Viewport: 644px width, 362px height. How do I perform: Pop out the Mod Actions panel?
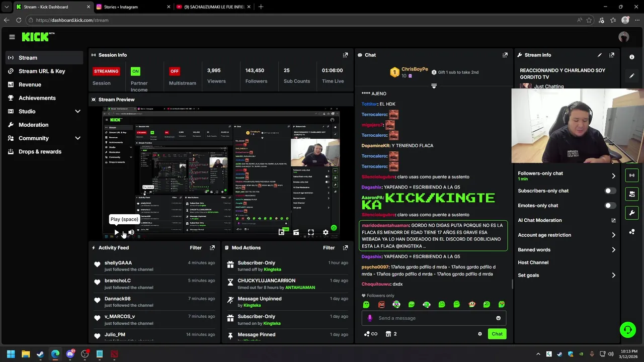click(345, 248)
